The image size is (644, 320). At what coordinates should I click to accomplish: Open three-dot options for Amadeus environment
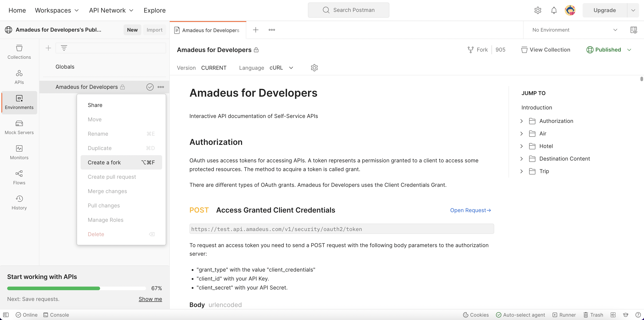tap(161, 87)
